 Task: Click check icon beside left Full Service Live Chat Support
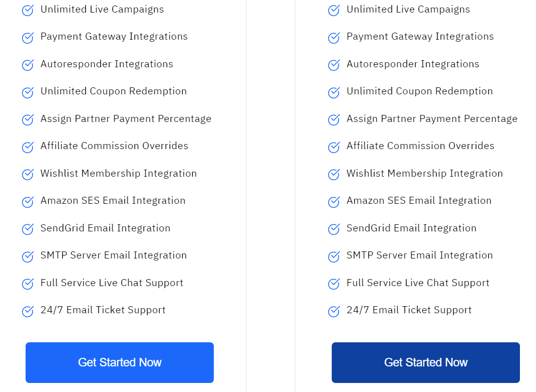[28, 284]
